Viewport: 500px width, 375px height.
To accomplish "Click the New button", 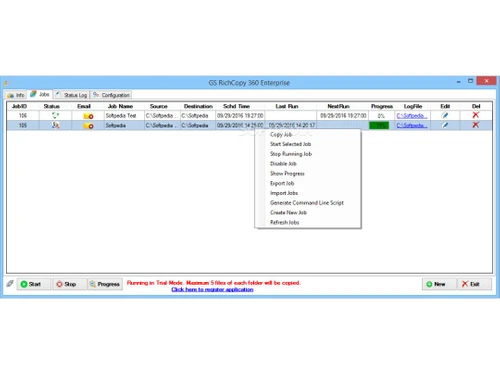I will click(439, 284).
